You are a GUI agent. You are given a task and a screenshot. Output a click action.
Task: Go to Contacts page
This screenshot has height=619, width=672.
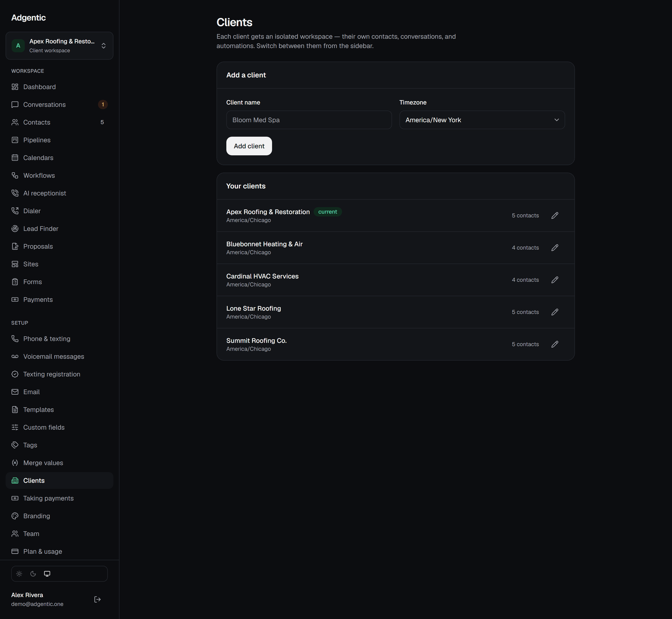[59, 122]
